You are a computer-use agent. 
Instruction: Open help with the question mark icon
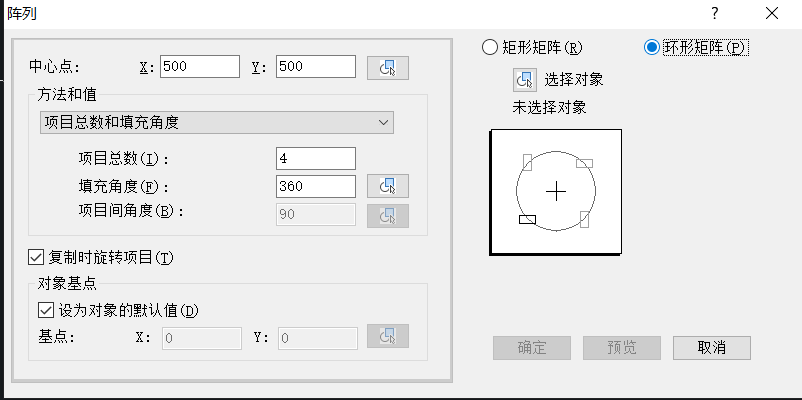tap(714, 13)
